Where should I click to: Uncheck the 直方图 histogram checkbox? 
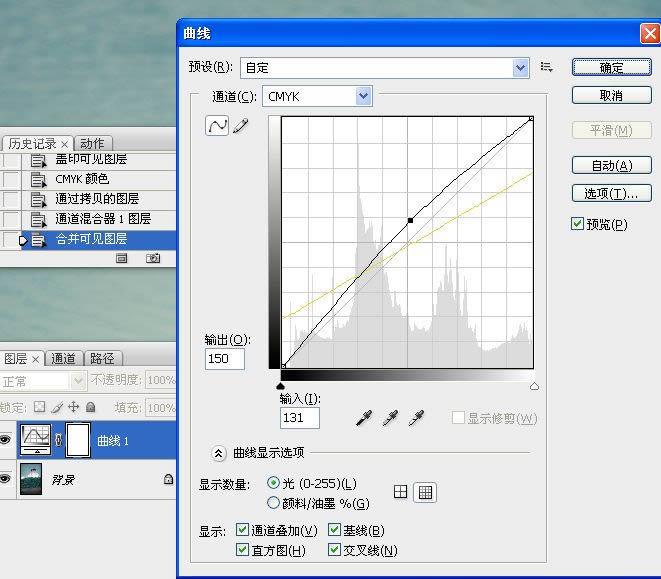(243, 550)
